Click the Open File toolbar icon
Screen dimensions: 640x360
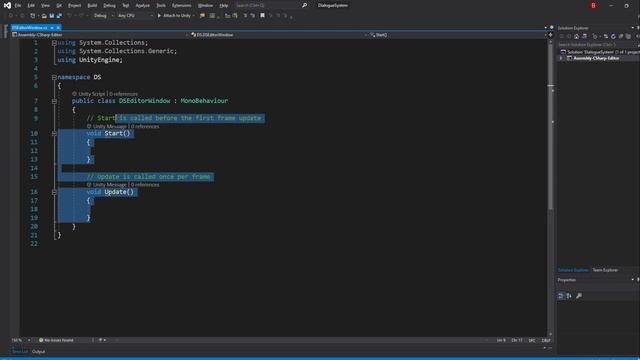[x=44, y=16]
